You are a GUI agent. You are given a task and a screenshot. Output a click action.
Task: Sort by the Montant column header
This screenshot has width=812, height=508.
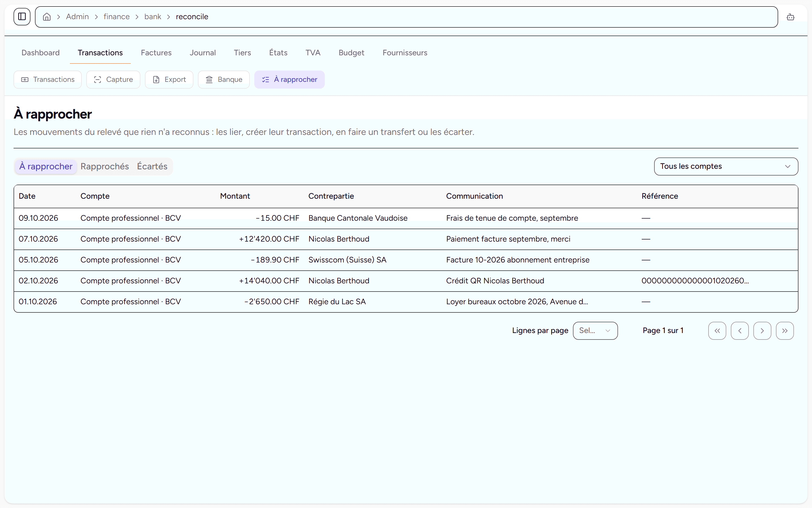coord(235,196)
